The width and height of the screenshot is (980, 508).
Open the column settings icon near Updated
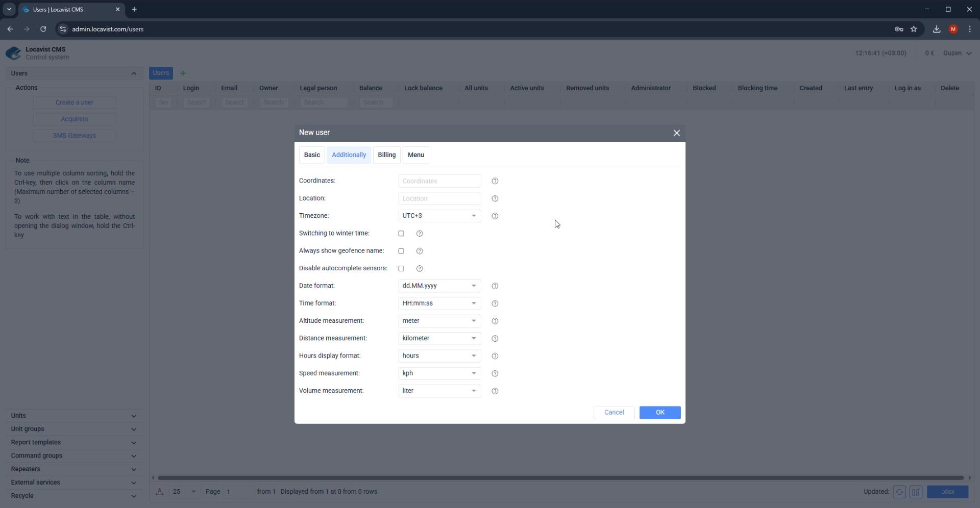click(916, 492)
